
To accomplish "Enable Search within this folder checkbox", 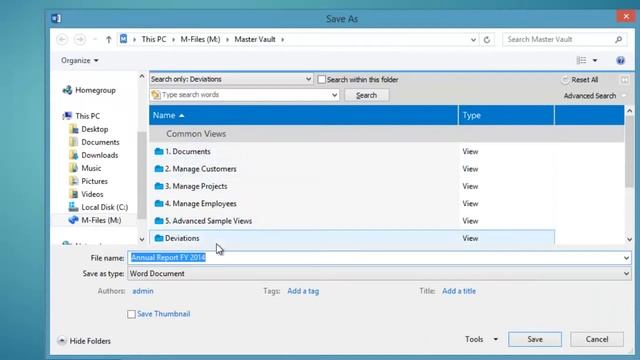I will [322, 80].
